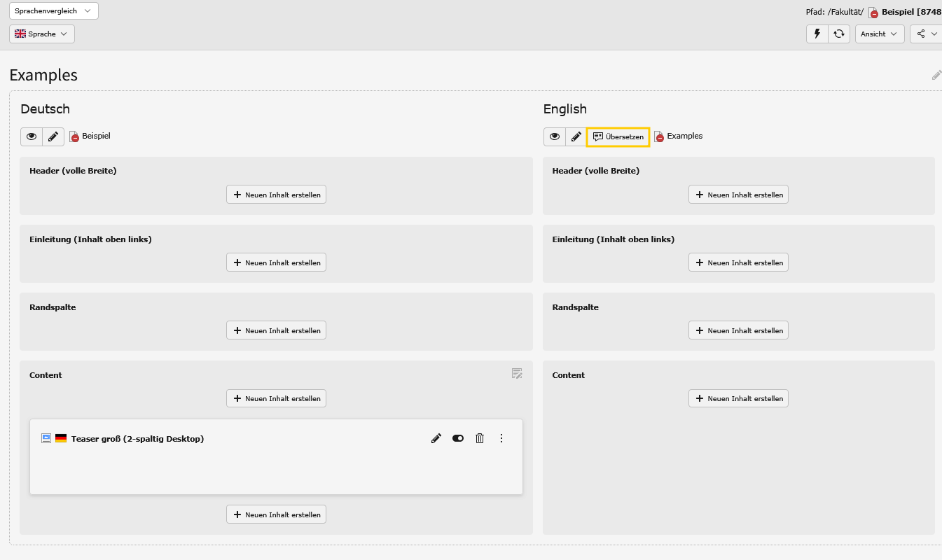This screenshot has width=942, height=560.
Task: Click the reload refresh icon in toolbar
Action: click(838, 34)
